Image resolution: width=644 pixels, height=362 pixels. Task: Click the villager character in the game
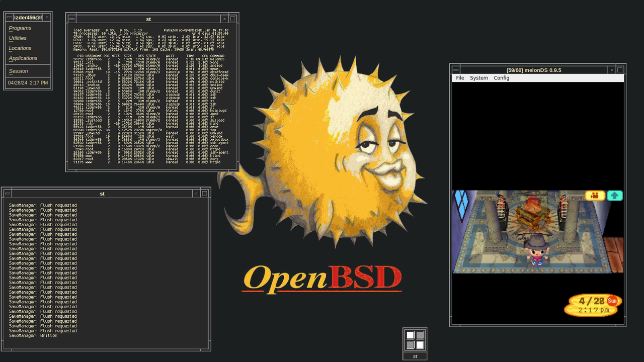[537, 250]
